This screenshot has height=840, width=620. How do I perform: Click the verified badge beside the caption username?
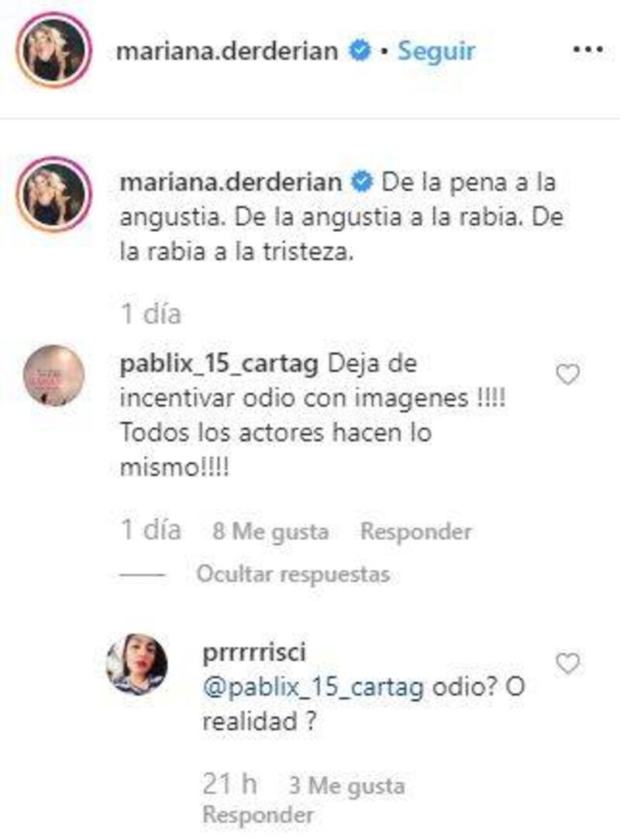[362, 183]
